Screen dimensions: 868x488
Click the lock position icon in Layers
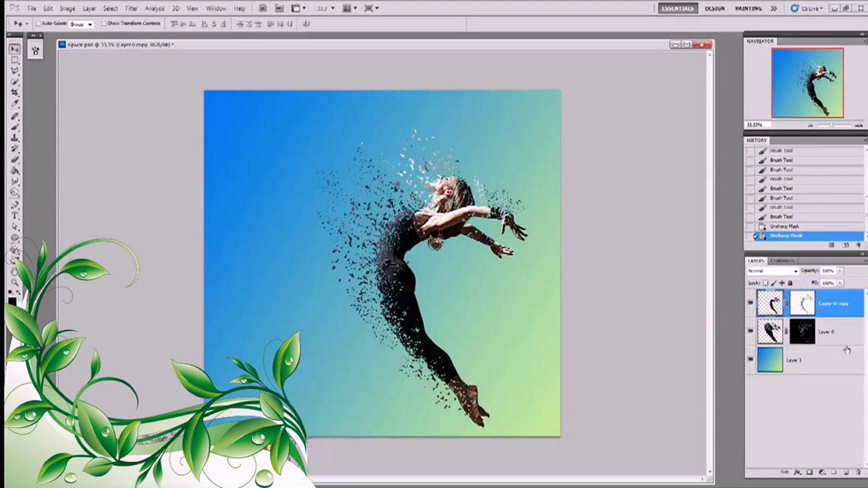(782, 283)
